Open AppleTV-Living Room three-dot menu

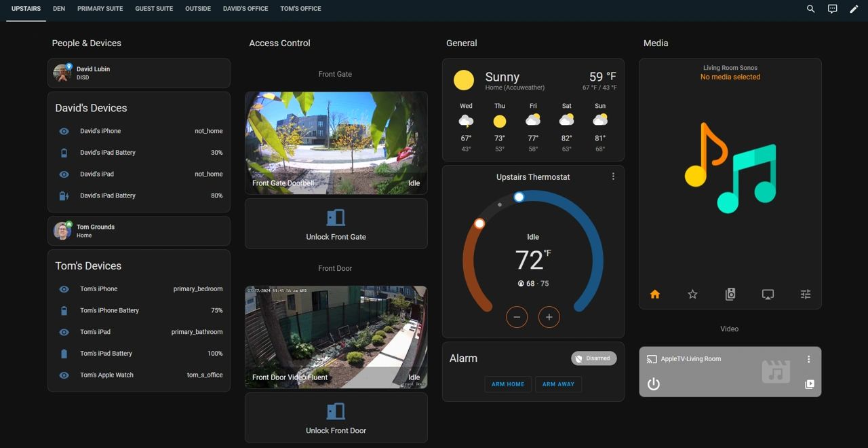click(x=808, y=359)
